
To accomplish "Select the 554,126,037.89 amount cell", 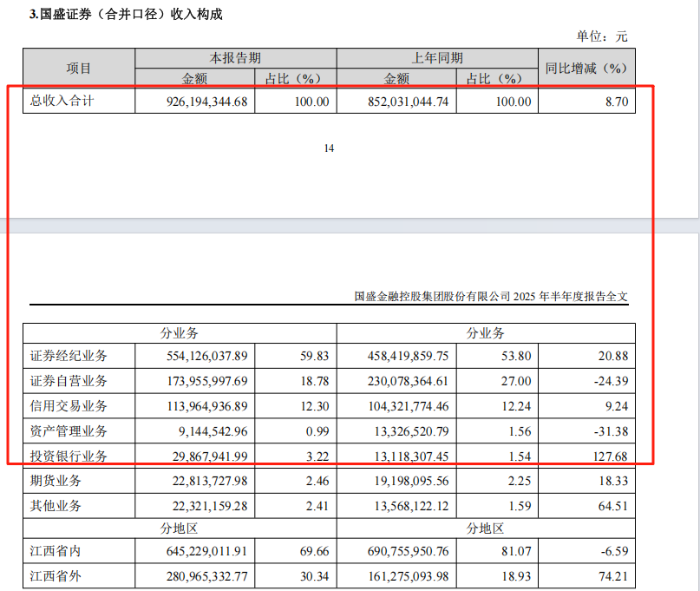I will pos(206,356).
